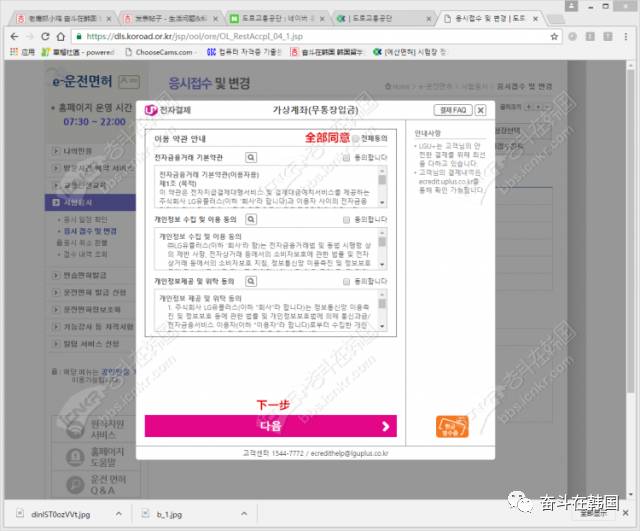Open the 결제 FAQ button

tap(453, 110)
